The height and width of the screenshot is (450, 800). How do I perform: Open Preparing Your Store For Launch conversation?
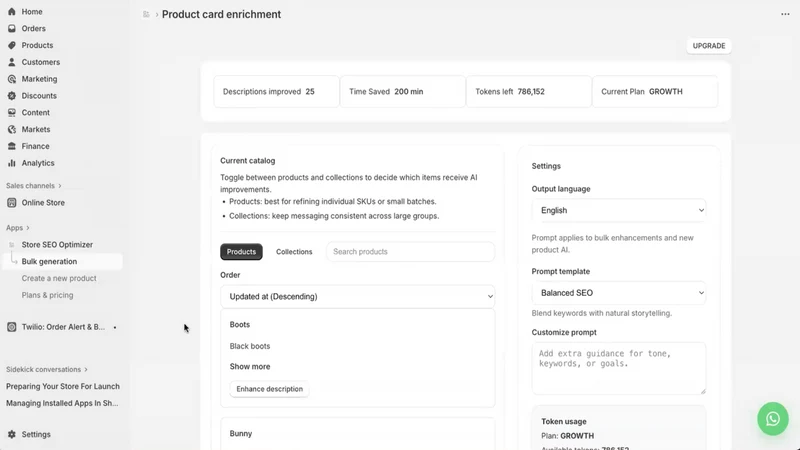(63, 386)
